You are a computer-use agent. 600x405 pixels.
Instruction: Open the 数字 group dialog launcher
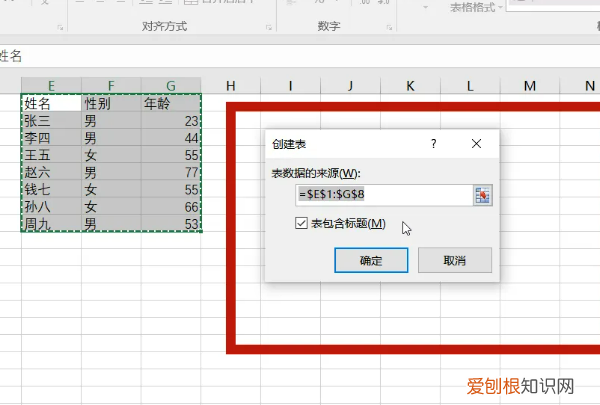coord(389,27)
